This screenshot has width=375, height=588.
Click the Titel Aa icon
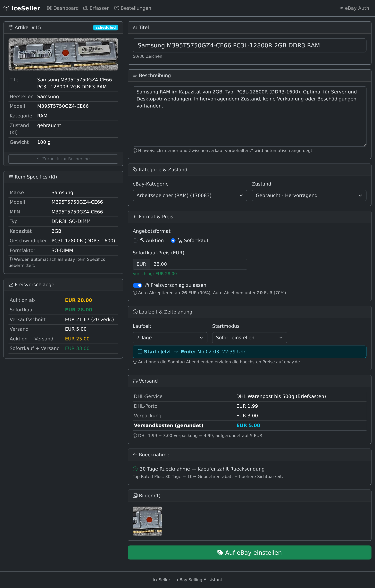(135, 28)
